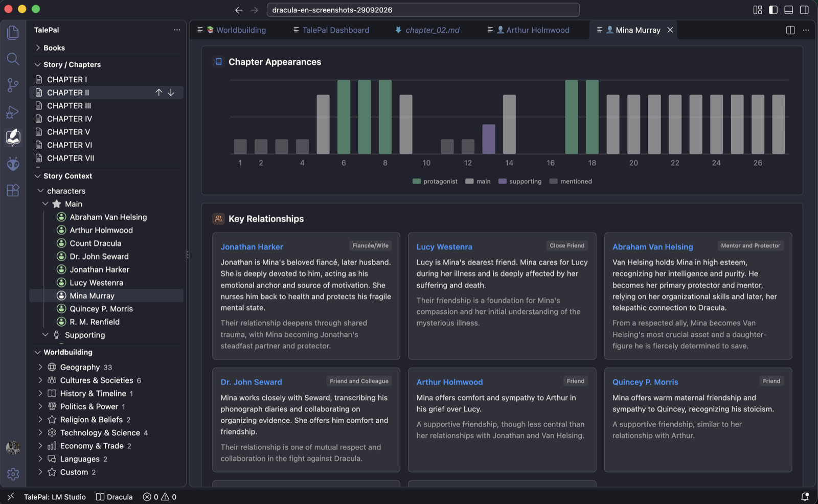This screenshot has width=818, height=504.
Task: Open the Manage settings gear icon
Action: point(13,474)
